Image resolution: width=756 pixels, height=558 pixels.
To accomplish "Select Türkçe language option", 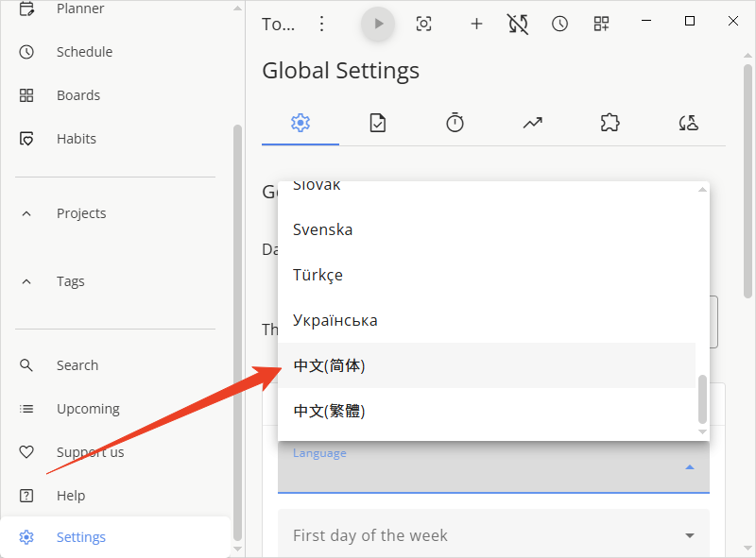I will [x=487, y=275].
